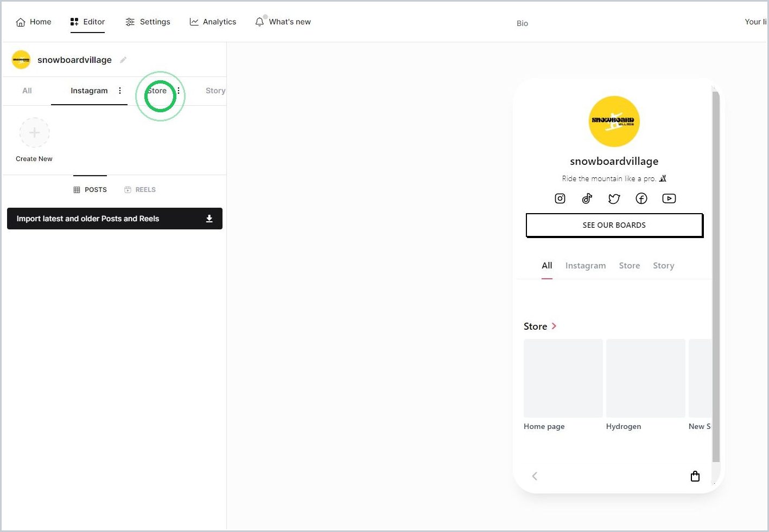Select All tab in phone preview
The height and width of the screenshot is (532, 769).
pyautogui.click(x=547, y=266)
